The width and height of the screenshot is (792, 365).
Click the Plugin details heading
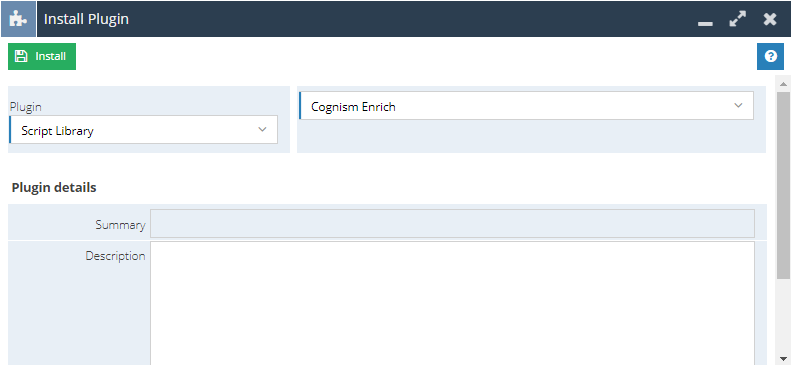click(54, 188)
